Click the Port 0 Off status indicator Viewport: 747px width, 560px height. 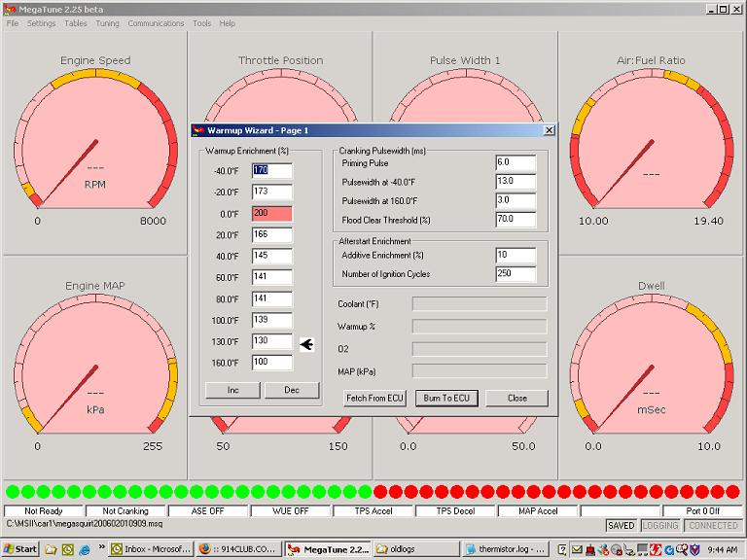pos(702,511)
